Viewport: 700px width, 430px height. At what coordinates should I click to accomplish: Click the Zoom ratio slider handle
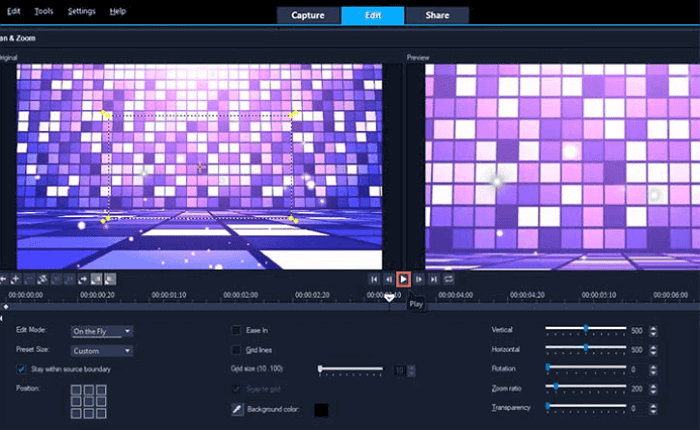tap(555, 386)
